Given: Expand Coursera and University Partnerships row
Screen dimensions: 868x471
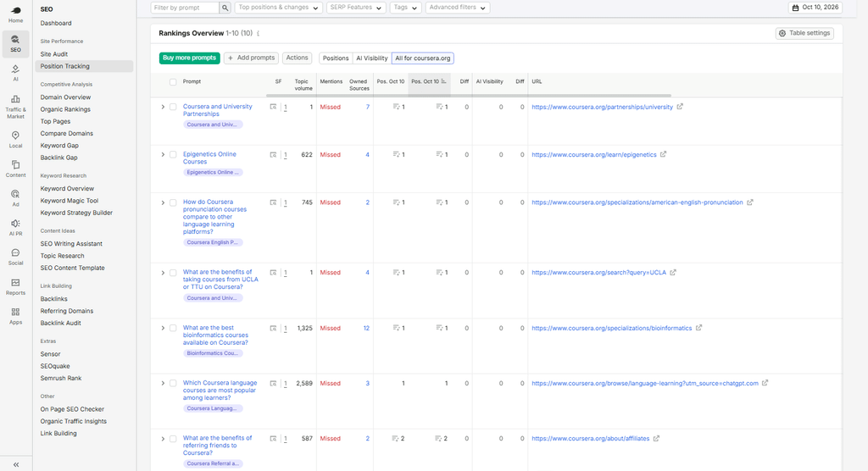Looking at the screenshot, I should pyautogui.click(x=163, y=107).
